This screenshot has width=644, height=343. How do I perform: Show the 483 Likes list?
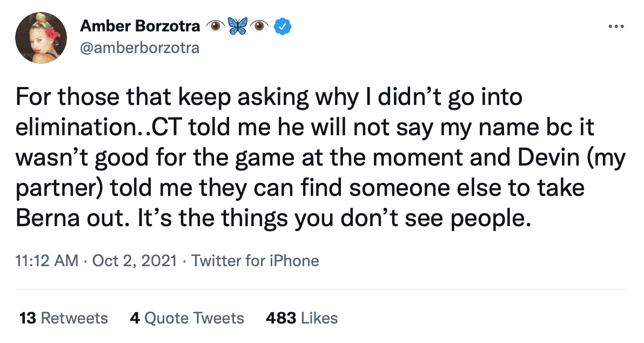tap(301, 318)
